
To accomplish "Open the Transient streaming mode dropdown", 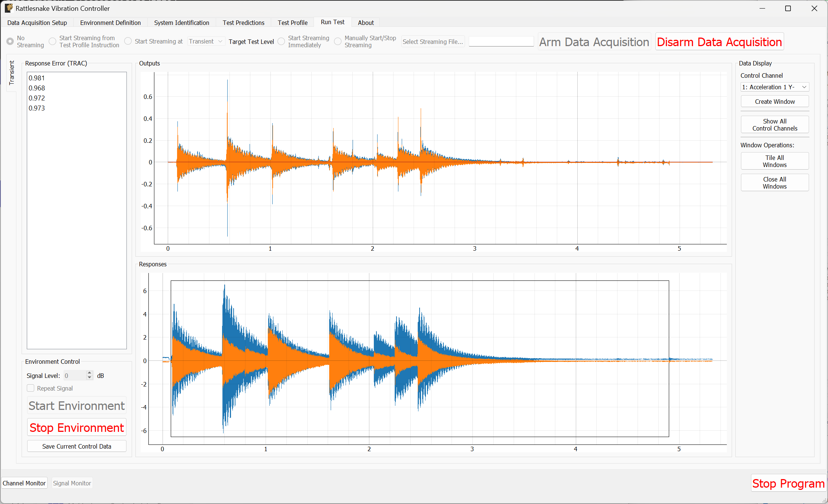I will 206,41.
